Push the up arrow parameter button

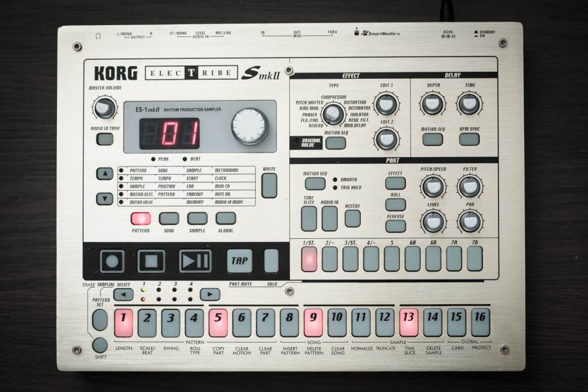(105, 174)
